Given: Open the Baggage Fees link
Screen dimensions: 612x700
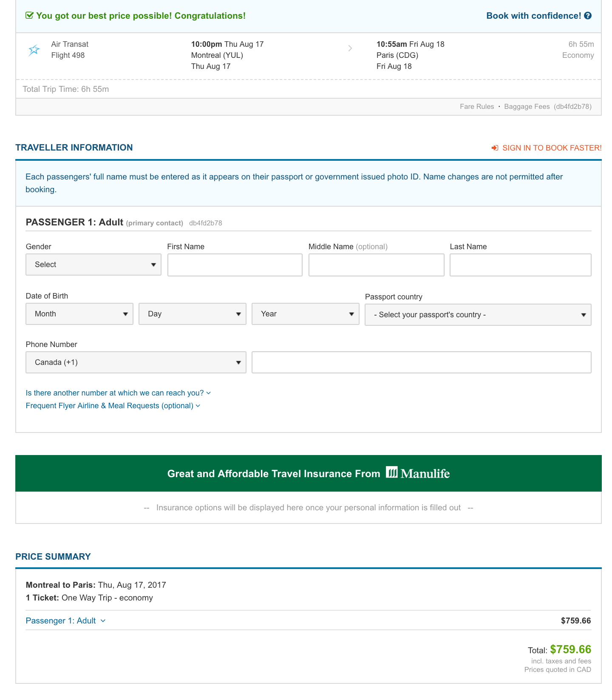Looking at the screenshot, I should point(527,107).
